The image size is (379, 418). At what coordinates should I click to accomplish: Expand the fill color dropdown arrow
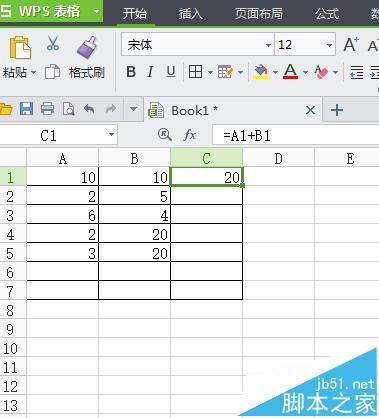tap(275, 72)
